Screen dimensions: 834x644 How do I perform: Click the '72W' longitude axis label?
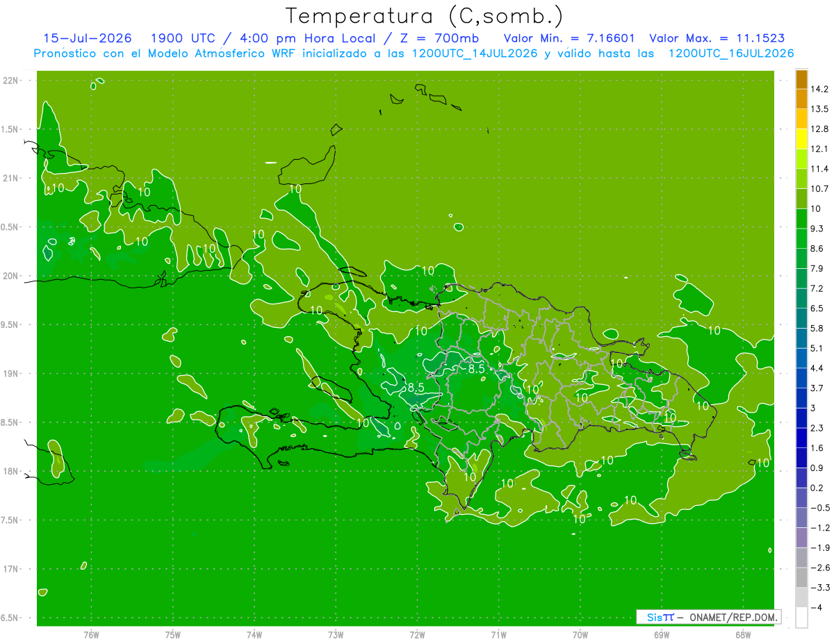(x=417, y=634)
